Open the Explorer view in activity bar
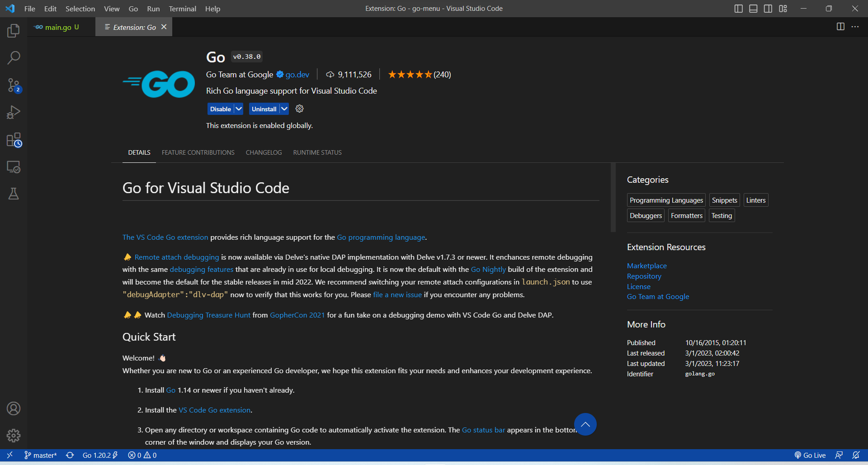Screen dimensions: 868x465 tap(14, 31)
